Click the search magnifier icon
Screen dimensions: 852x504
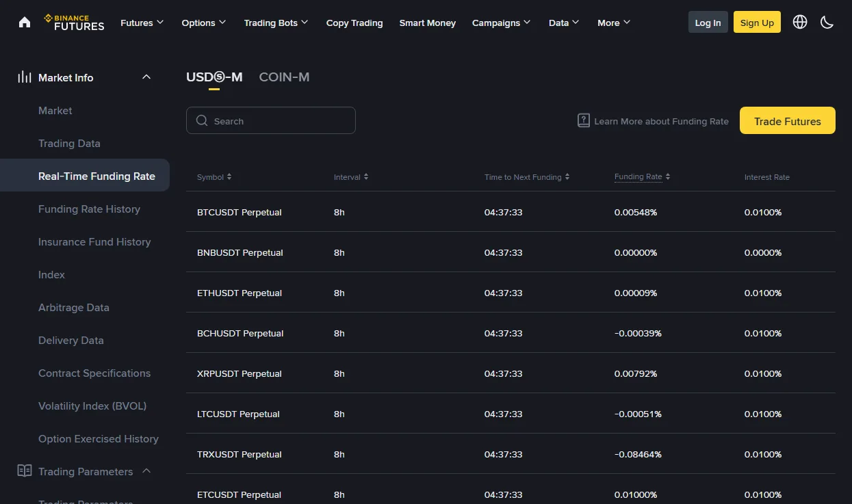pos(202,120)
